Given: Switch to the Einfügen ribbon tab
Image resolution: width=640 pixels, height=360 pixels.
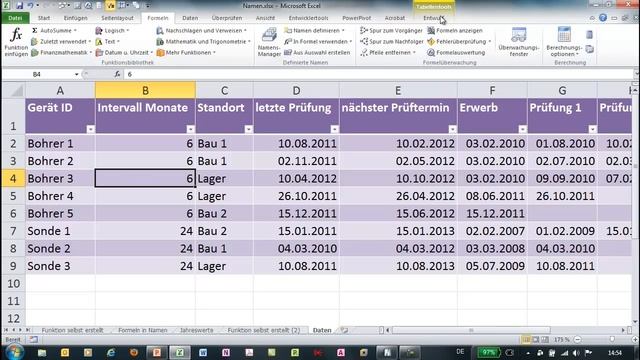Looking at the screenshot, I should [x=76, y=18].
